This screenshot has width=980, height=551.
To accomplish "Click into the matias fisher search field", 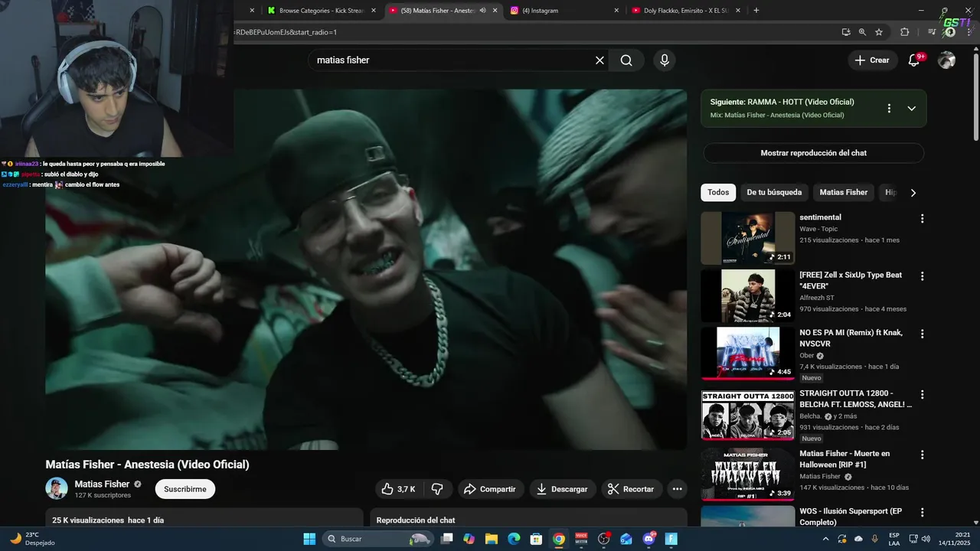I will click(452, 60).
